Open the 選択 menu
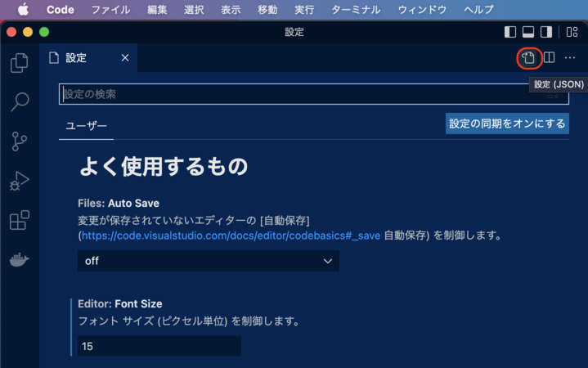The height and width of the screenshot is (368, 588). (x=194, y=9)
